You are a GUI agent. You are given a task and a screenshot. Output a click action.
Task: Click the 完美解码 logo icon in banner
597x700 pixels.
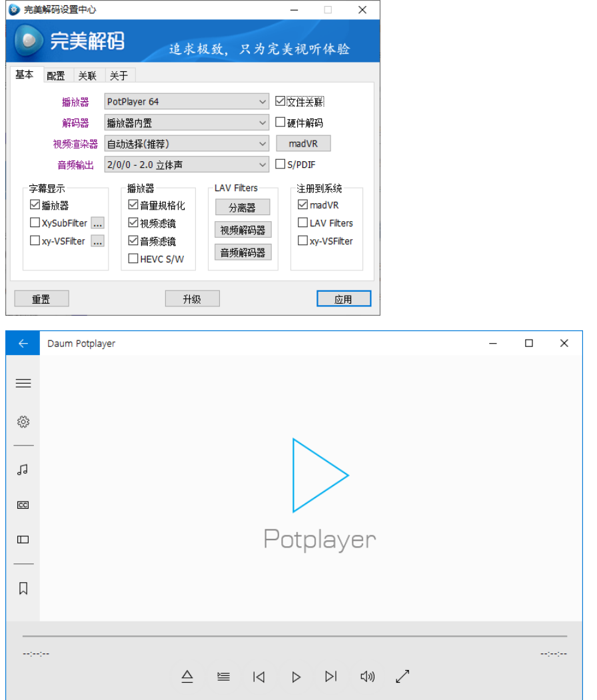click(x=29, y=41)
